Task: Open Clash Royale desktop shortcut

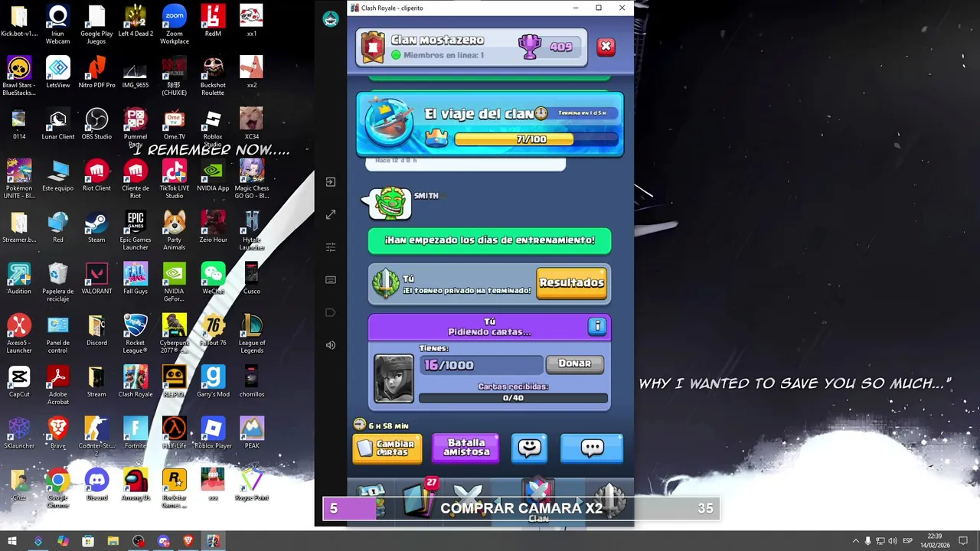Action: pyautogui.click(x=136, y=380)
